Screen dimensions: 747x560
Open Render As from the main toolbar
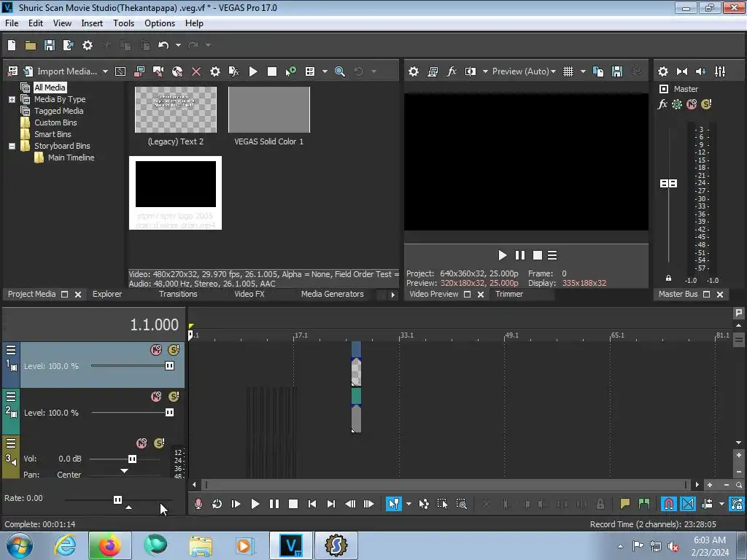coord(68,45)
